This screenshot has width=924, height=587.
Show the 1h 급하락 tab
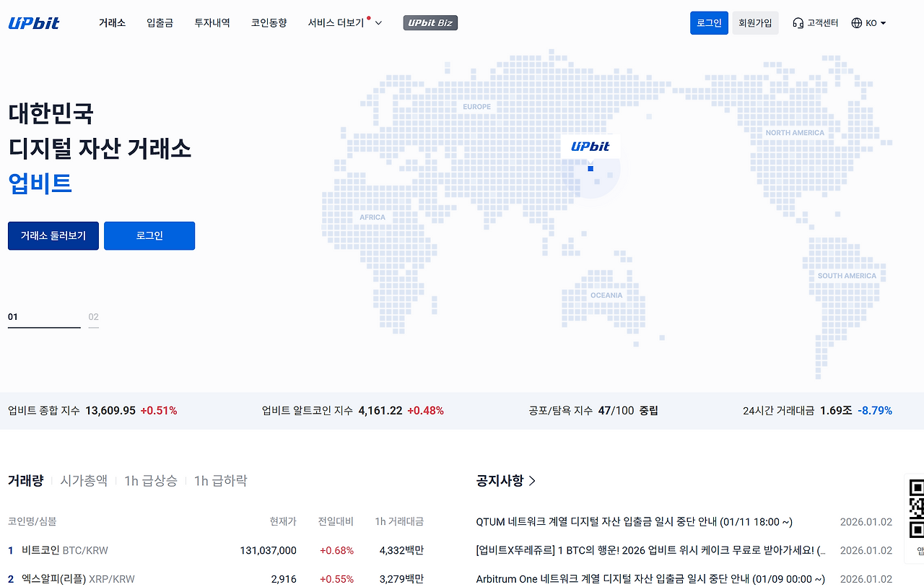coord(220,481)
